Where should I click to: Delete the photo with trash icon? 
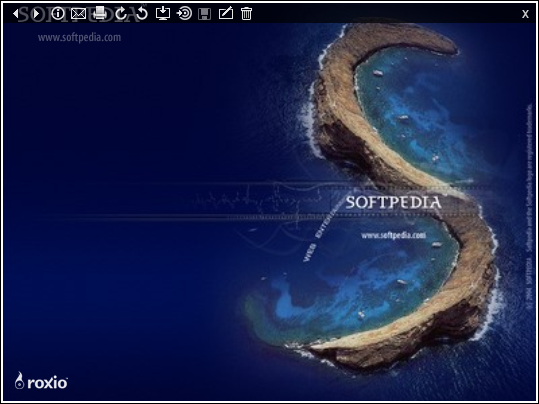(246, 14)
